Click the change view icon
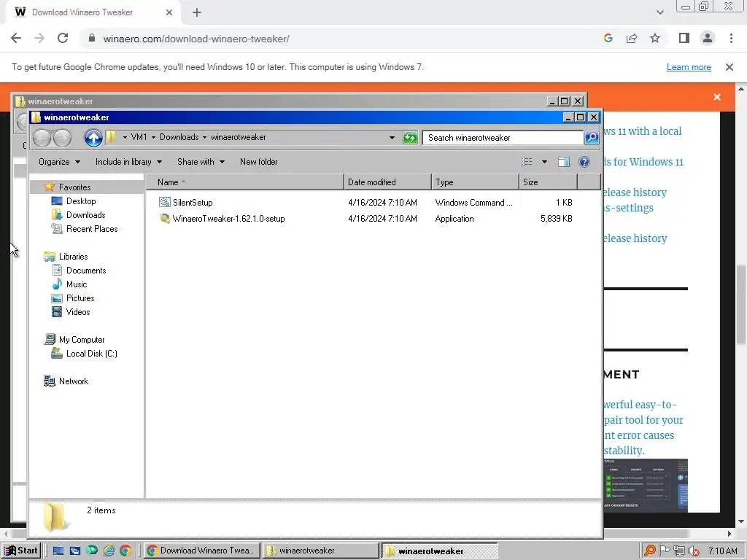The image size is (747, 560). (x=527, y=162)
